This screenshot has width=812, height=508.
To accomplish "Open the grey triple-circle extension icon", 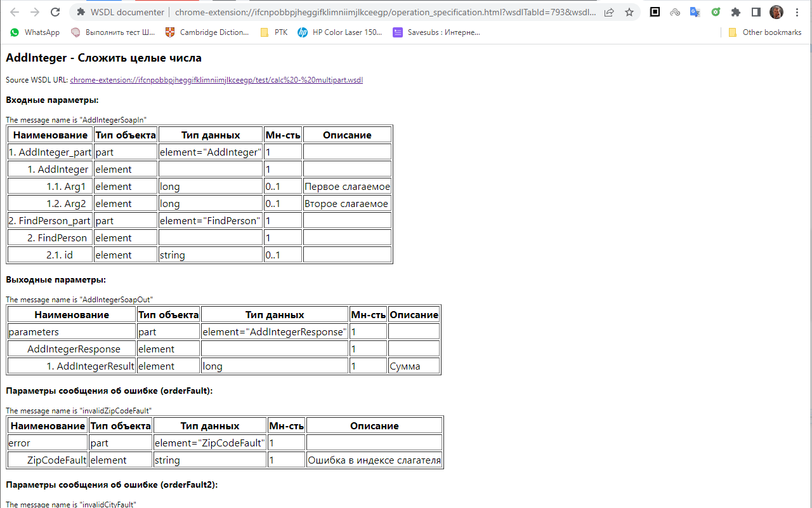I will pos(675,12).
